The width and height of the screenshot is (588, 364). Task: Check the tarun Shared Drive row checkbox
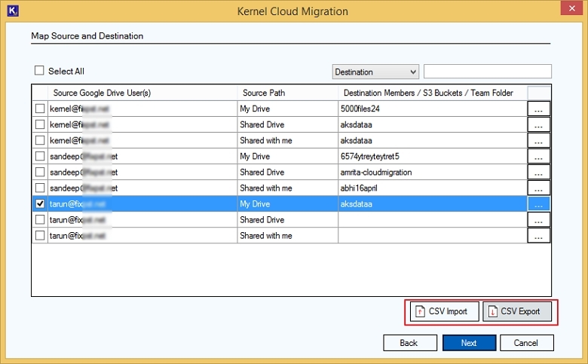click(40, 219)
